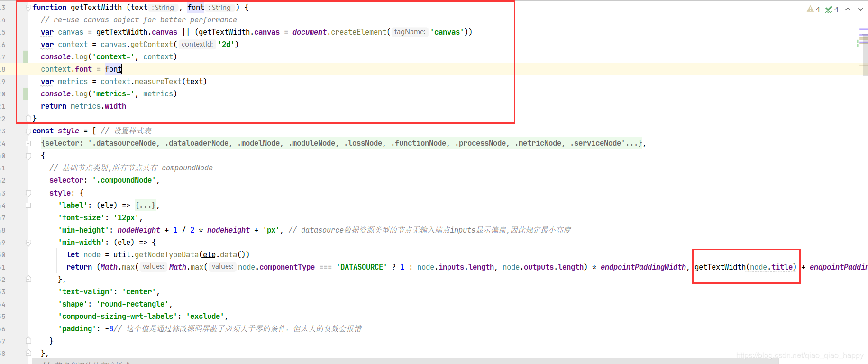868x364 pixels.
Task: Jump to previous highlighted error with up arrow
Action: click(848, 9)
